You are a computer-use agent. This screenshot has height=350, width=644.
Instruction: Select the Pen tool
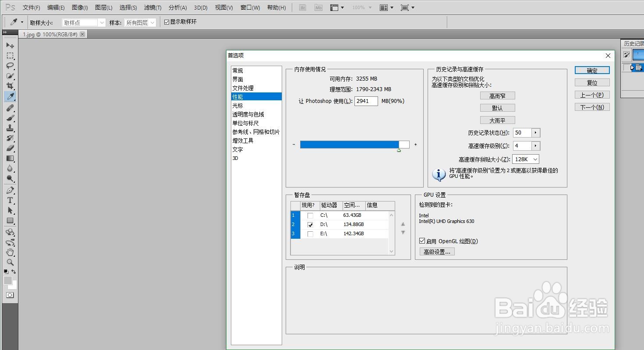tap(10, 190)
